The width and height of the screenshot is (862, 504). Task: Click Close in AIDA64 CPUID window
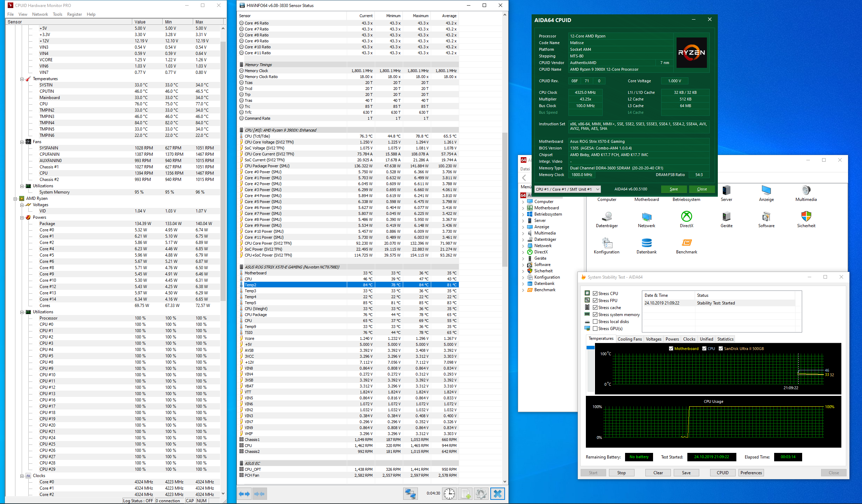pos(702,189)
